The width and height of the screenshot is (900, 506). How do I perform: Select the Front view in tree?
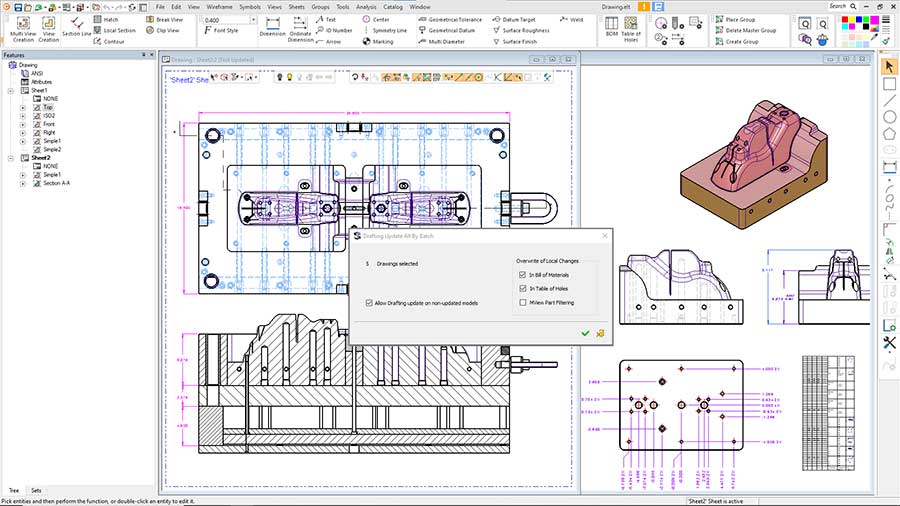[49, 124]
